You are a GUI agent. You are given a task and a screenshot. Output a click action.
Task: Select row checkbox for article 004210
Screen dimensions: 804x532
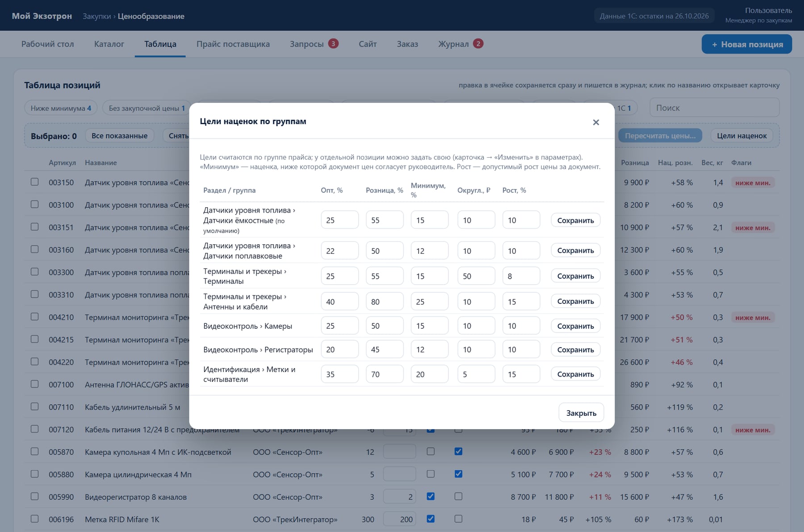tap(34, 317)
